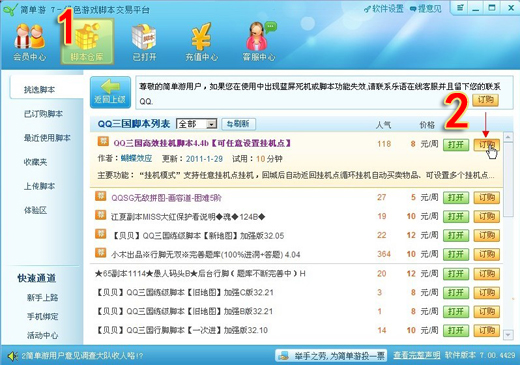Select 已订购脚本 in sidebar
520x365 pixels.
pos(43,114)
